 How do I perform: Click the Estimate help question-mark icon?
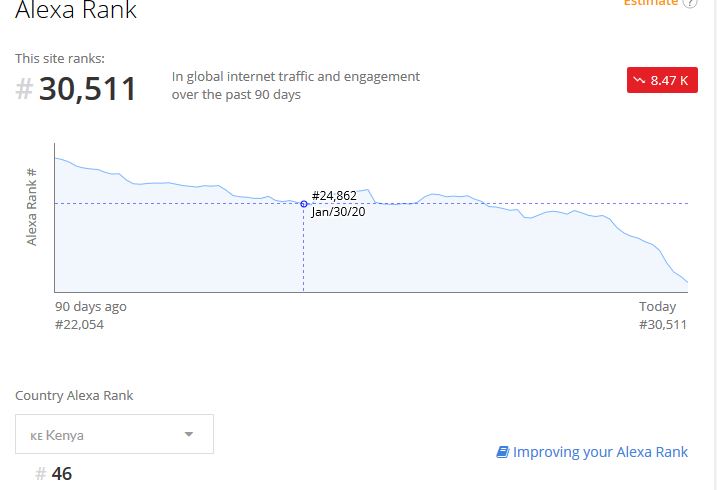point(690,3)
